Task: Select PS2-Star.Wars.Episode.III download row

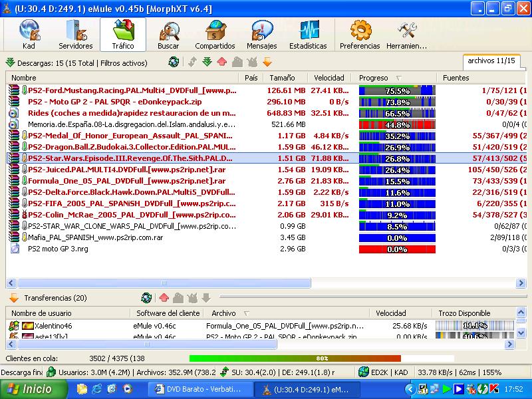Action: pos(267,158)
